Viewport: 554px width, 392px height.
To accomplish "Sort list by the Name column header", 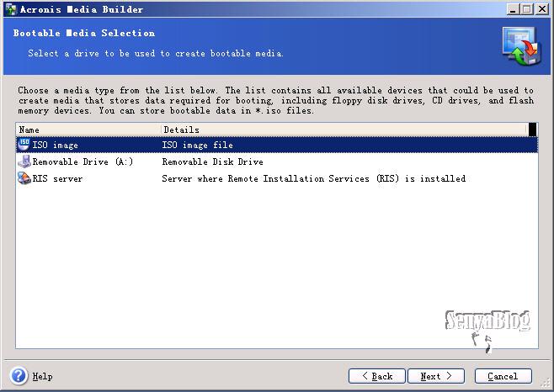I will pos(88,130).
